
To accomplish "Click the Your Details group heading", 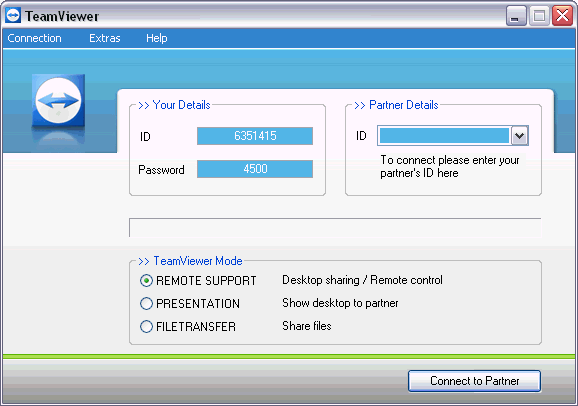I will tap(174, 105).
